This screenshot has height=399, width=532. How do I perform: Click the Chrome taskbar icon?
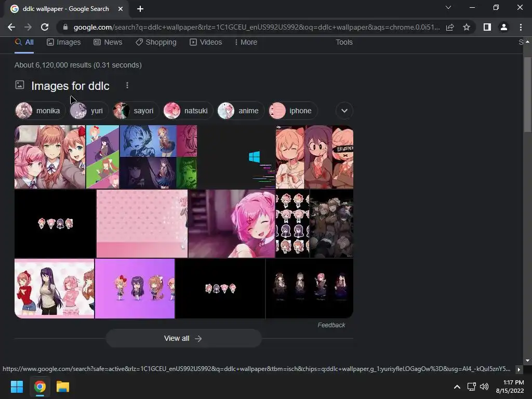[x=40, y=387]
